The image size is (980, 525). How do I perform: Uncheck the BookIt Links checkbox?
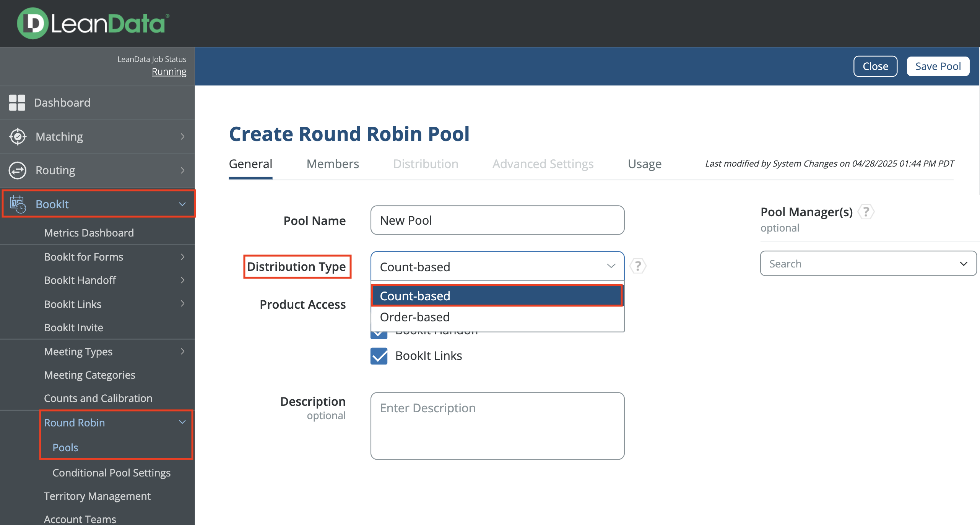coord(379,356)
